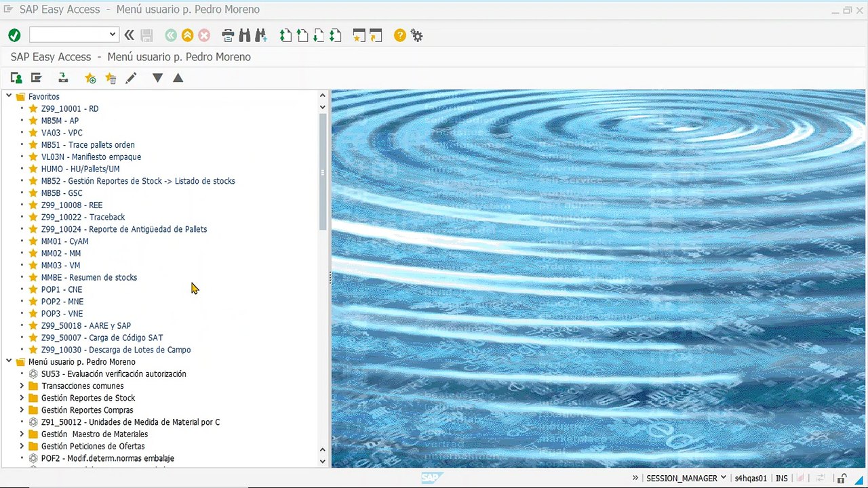Click the INS insert mode indicator
868x488 pixels.
[x=781, y=478]
